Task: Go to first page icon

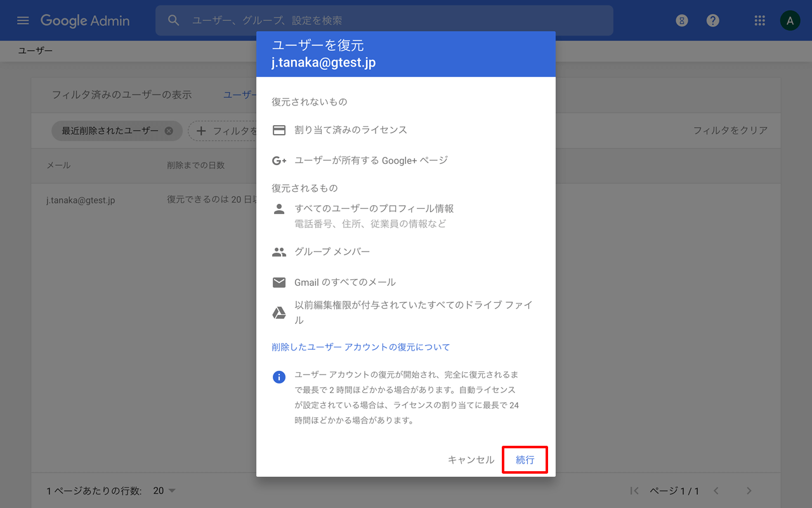Action: click(x=634, y=491)
